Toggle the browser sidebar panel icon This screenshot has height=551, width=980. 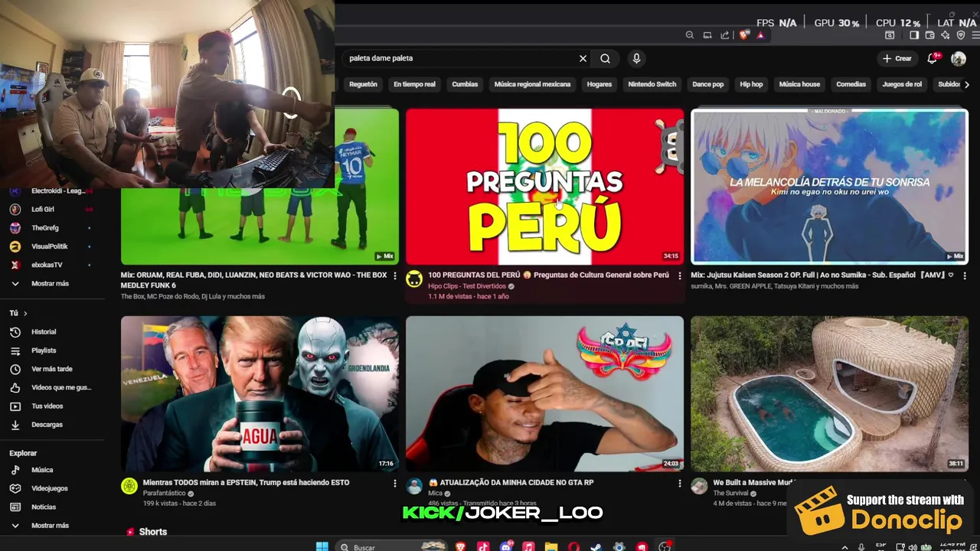(914, 35)
